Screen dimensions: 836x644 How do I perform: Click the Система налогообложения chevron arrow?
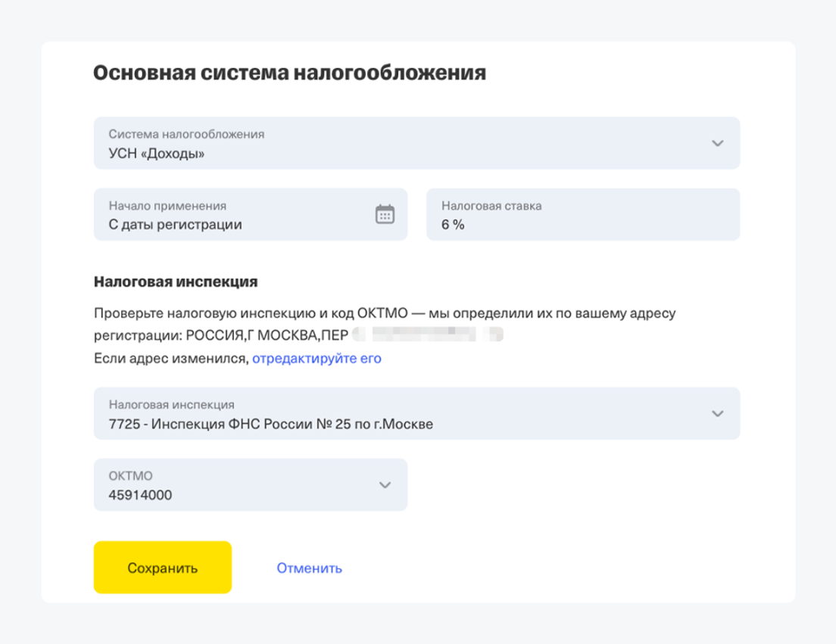(x=718, y=143)
